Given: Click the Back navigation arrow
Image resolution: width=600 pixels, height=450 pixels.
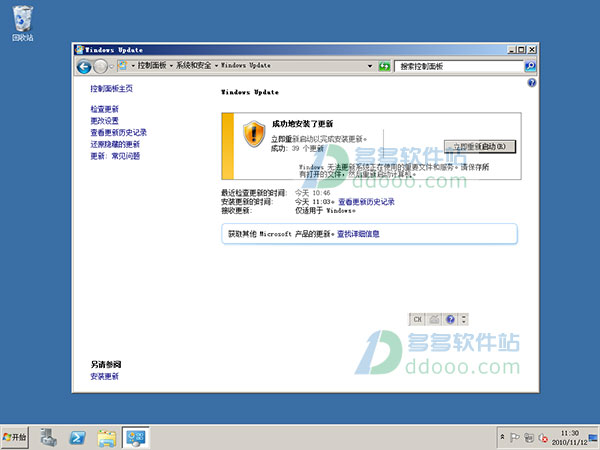Looking at the screenshot, I should click(x=84, y=67).
